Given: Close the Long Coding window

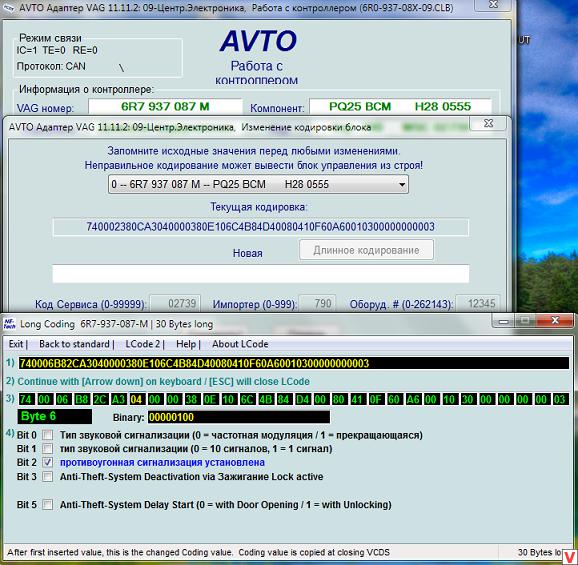Looking at the screenshot, I should pos(555,321).
